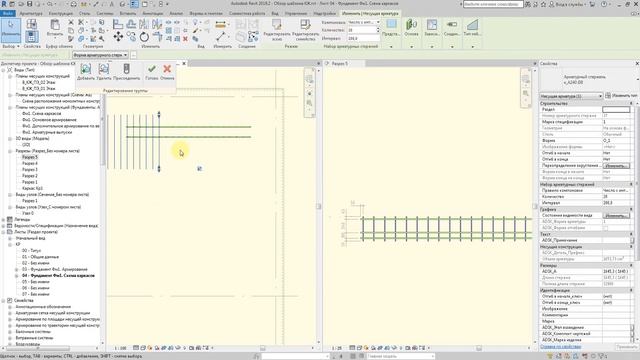The width and height of the screenshot is (640, 360).
Task: Select the Rotate tool circular arrow icon
Action: (144, 37)
